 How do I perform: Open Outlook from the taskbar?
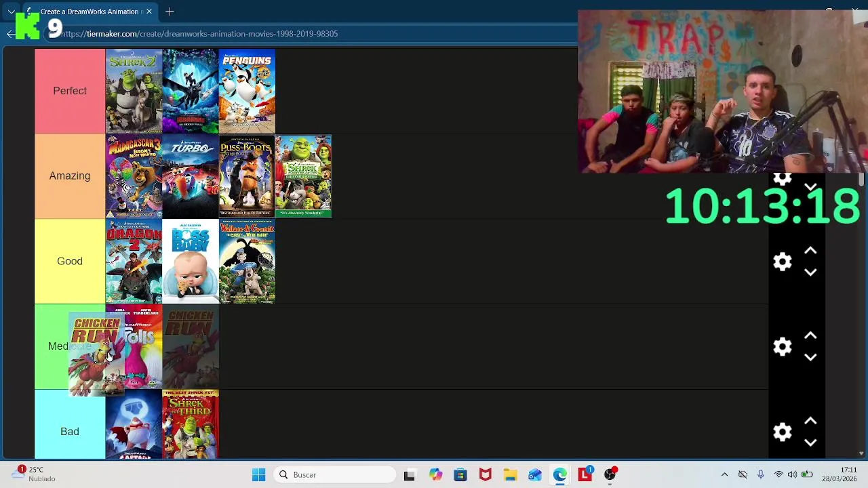pyautogui.click(x=535, y=475)
